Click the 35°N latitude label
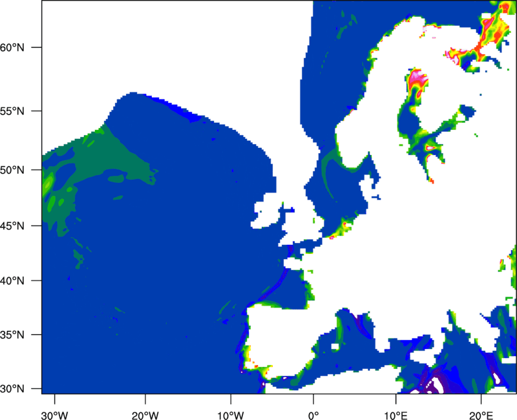The width and height of the screenshot is (517, 420). pyautogui.click(x=12, y=335)
